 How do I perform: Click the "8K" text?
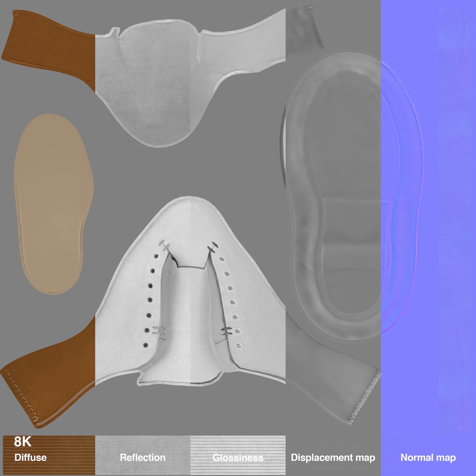click(x=23, y=442)
